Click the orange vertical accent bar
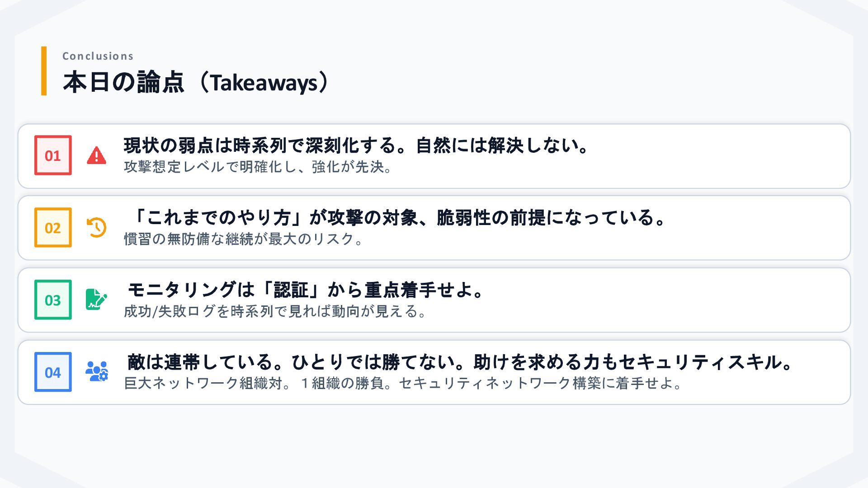Image resolution: width=868 pixels, height=488 pixels. [44, 71]
